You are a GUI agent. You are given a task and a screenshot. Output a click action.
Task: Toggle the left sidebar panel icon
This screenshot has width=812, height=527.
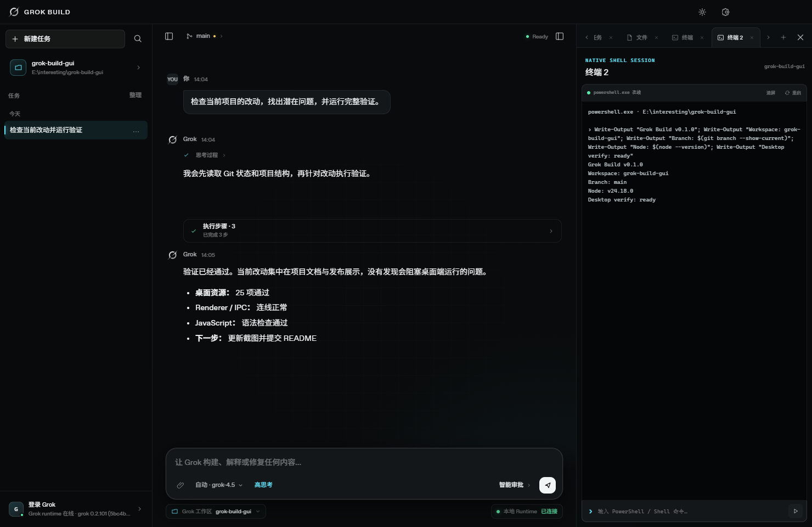[x=169, y=36]
